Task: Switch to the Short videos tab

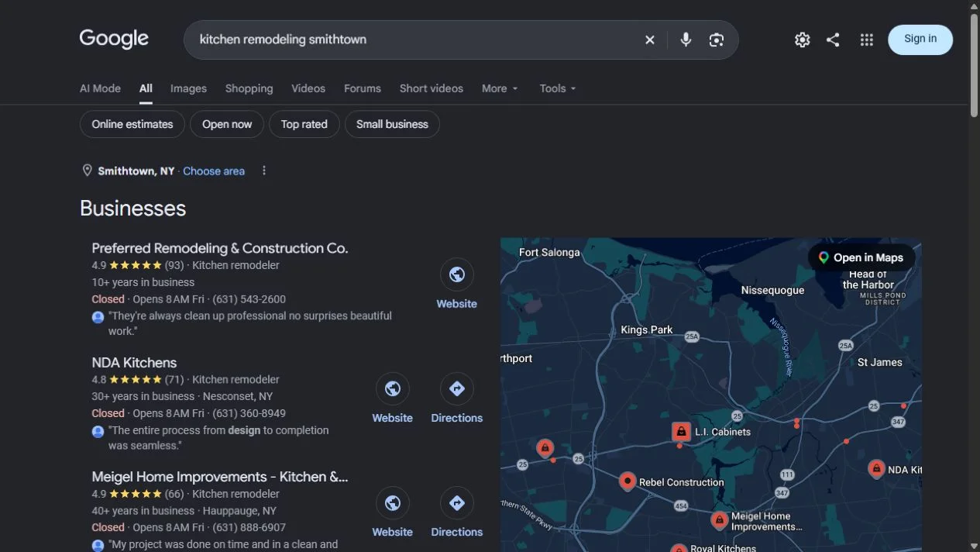Action: tap(432, 88)
